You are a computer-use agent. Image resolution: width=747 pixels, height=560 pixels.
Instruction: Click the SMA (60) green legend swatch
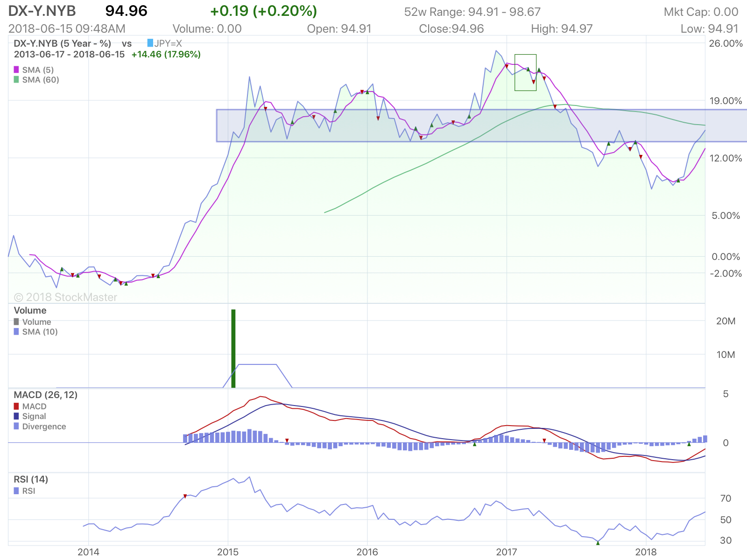click(x=16, y=79)
